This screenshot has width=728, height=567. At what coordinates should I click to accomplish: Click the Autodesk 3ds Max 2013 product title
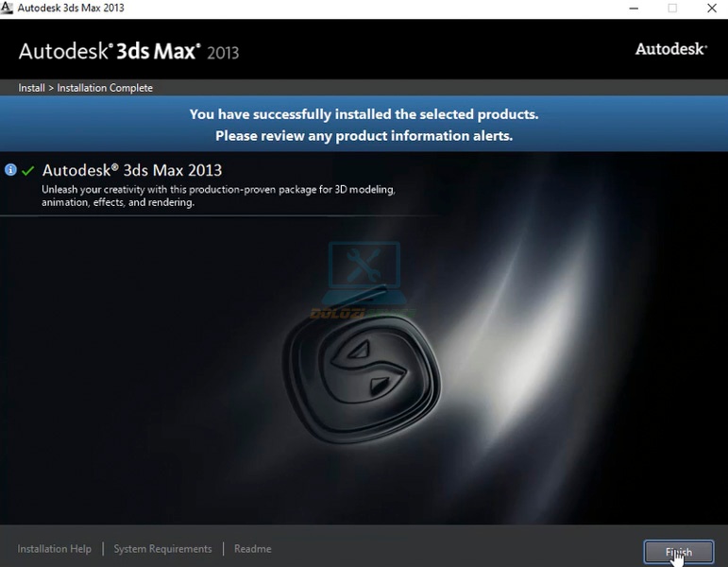point(132,170)
